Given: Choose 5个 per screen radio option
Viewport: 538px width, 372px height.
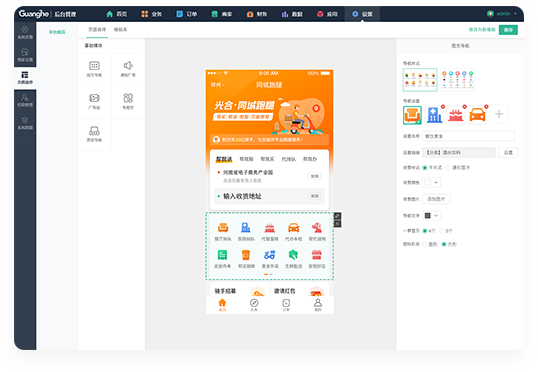Looking at the screenshot, I should tap(442, 231).
